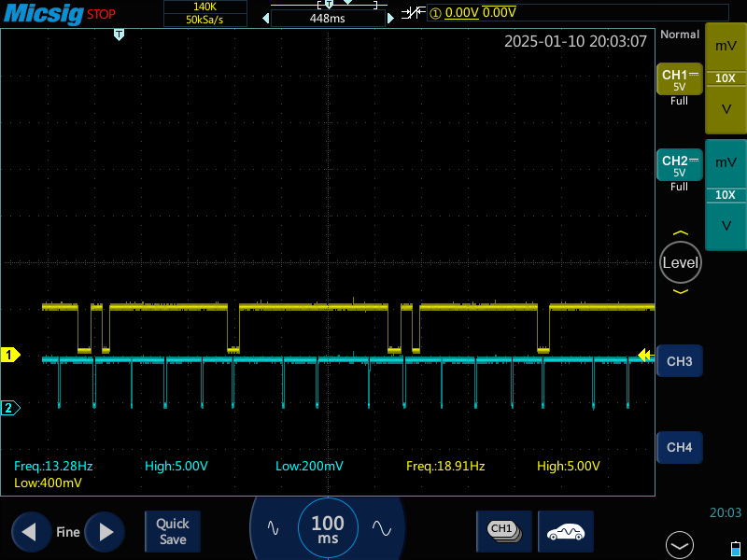Toggle the CH2 channel button
Image resolution: width=747 pixels, height=560 pixels.
[x=680, y=165]
